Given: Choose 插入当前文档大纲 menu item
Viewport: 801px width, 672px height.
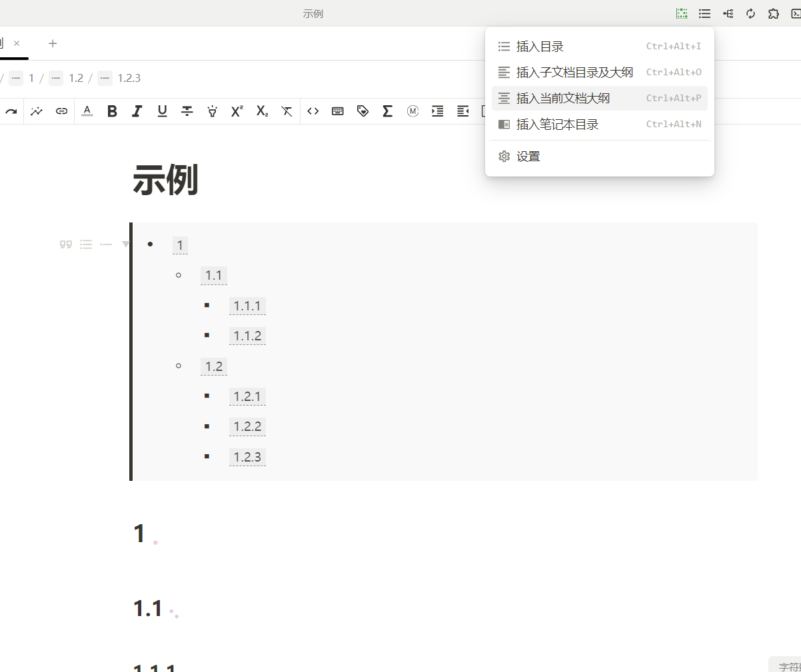Looking at the screenshot, I should [x=600, y=98].
